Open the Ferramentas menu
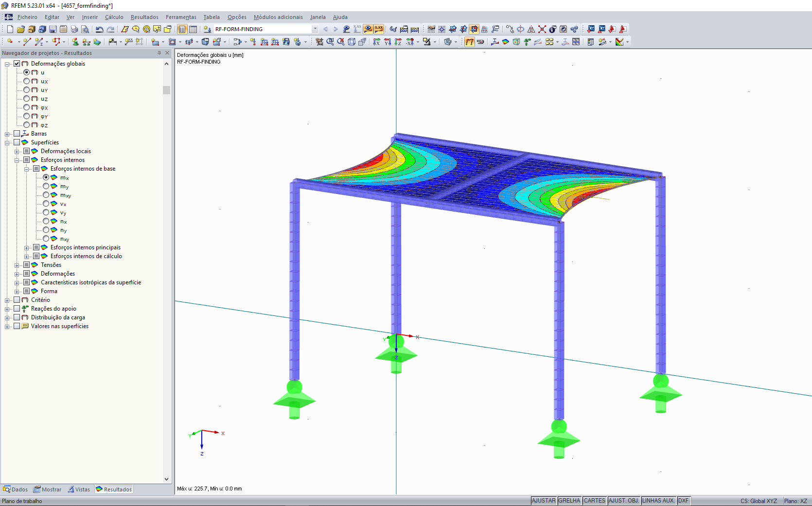812x506 pixels. [181, 17]
